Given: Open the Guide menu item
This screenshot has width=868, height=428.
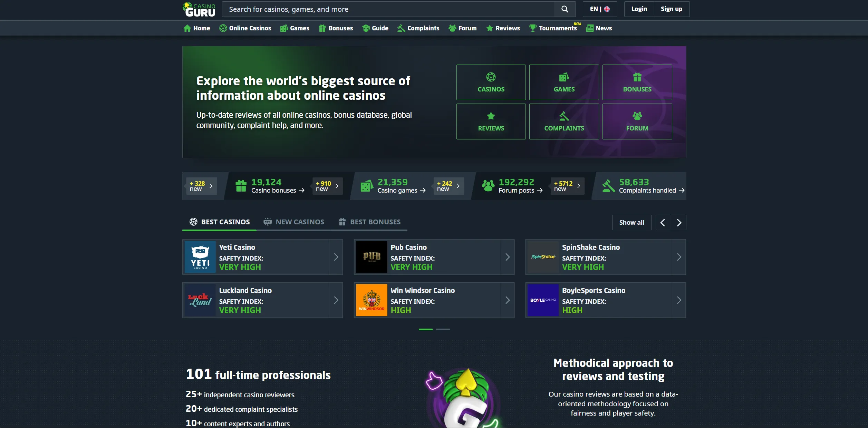Looking at the screenshot, I should pos(375,28).
